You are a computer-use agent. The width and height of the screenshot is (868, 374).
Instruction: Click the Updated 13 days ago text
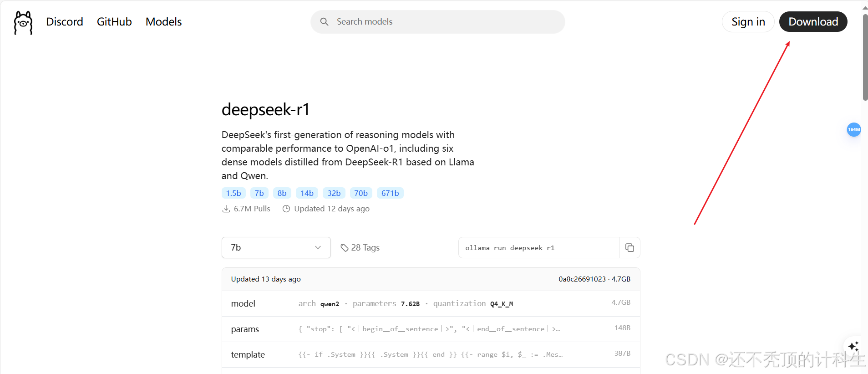[266, 279]
